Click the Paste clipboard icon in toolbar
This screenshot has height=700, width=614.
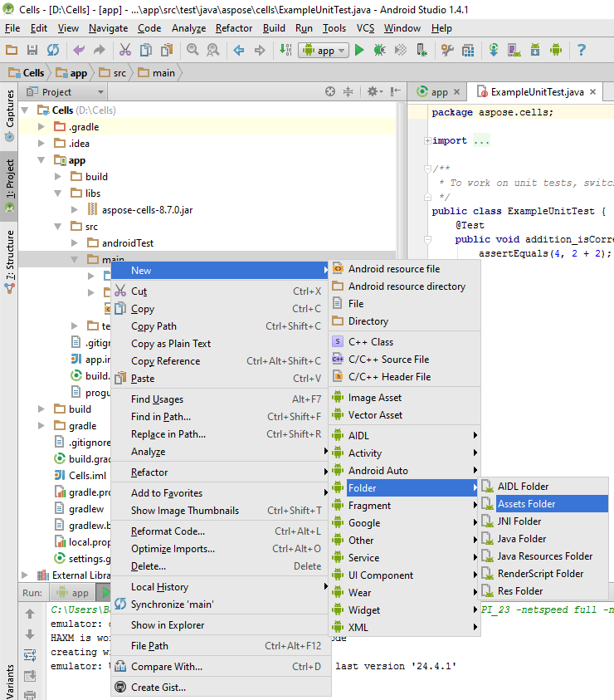[x=167, y=50]
